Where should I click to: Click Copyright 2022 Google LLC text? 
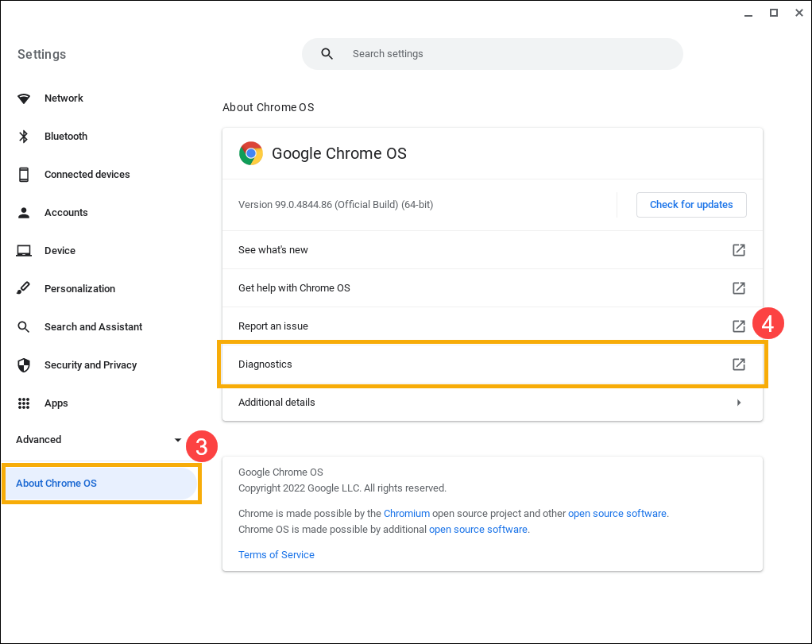click(342, 488)
